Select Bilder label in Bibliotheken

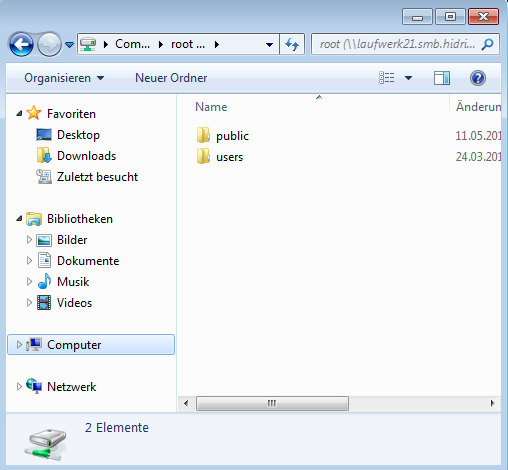(72, 240)
